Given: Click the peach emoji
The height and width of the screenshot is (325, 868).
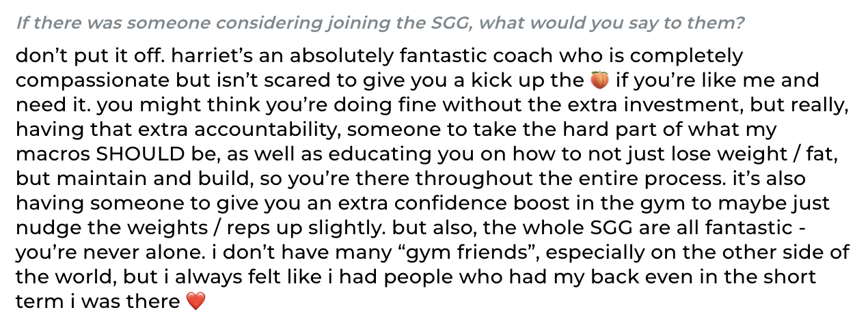Looking at the screenshot, I should point(598,80).
